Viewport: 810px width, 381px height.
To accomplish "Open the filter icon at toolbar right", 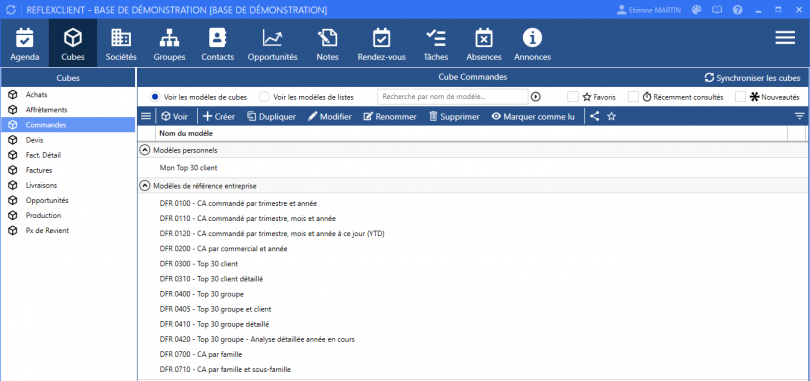I will [x=800, y=117].
